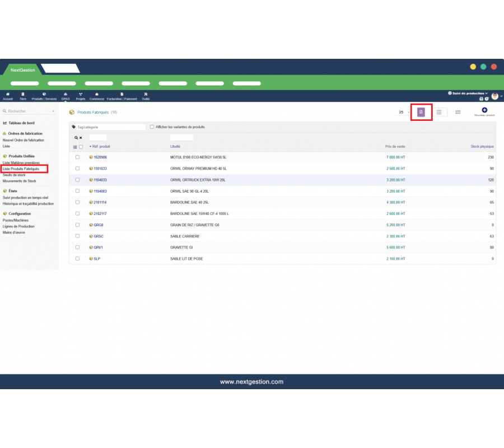
Task: Click the purple document export icon
Action: (x=421, y=112)
